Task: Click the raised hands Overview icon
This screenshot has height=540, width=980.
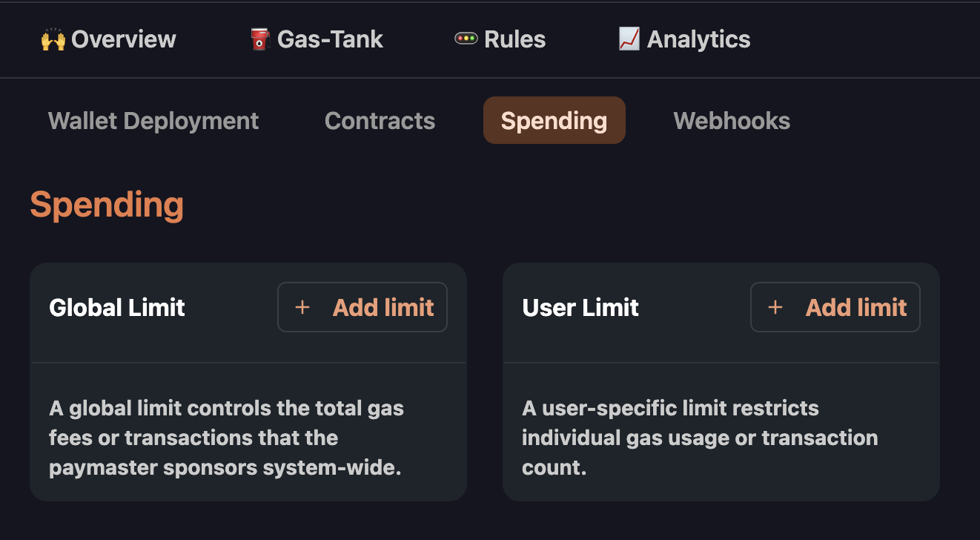Action: 53,39
